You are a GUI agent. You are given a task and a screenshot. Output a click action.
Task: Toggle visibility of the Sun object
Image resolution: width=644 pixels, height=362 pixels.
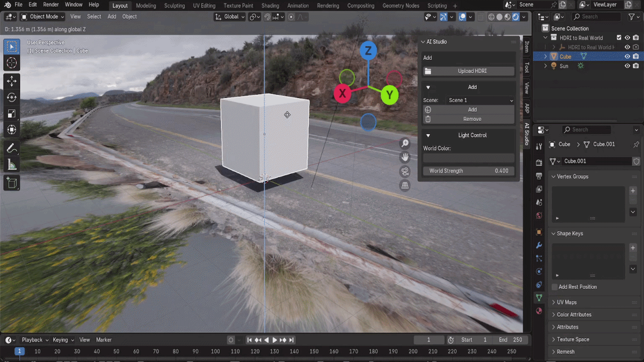click(x=627, y=66)
